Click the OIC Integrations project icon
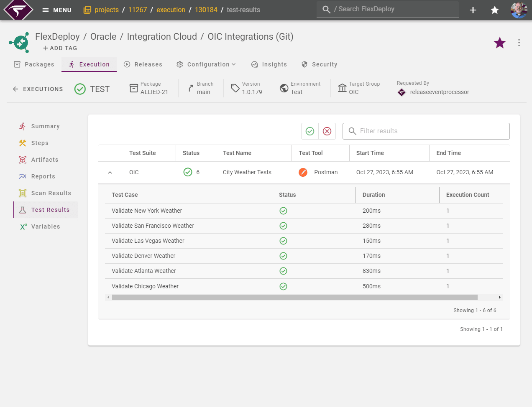 click(x=19, y=42)
